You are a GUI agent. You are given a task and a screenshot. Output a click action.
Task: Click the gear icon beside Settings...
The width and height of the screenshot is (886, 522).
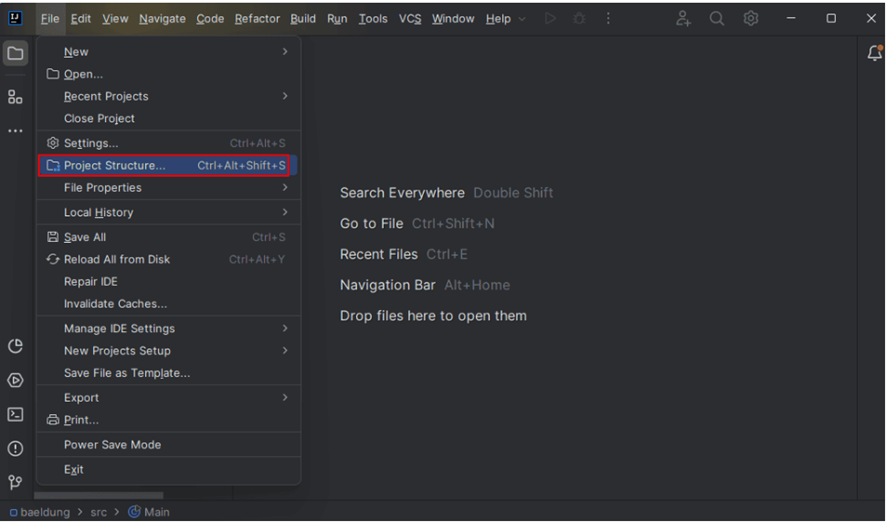[53, 143]
